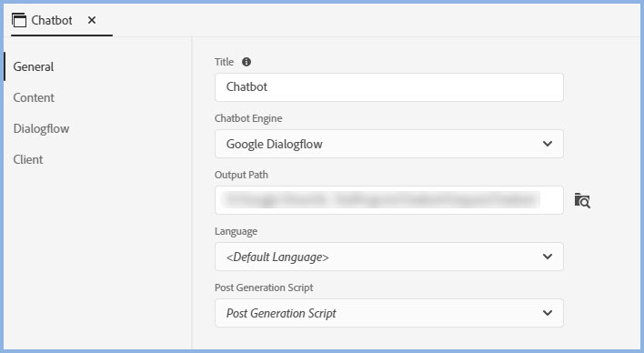The height and width of the screenshot is (353, 644).
Task: Open the Language dropdown showing Default Language
Action: (x=389, y=257)
